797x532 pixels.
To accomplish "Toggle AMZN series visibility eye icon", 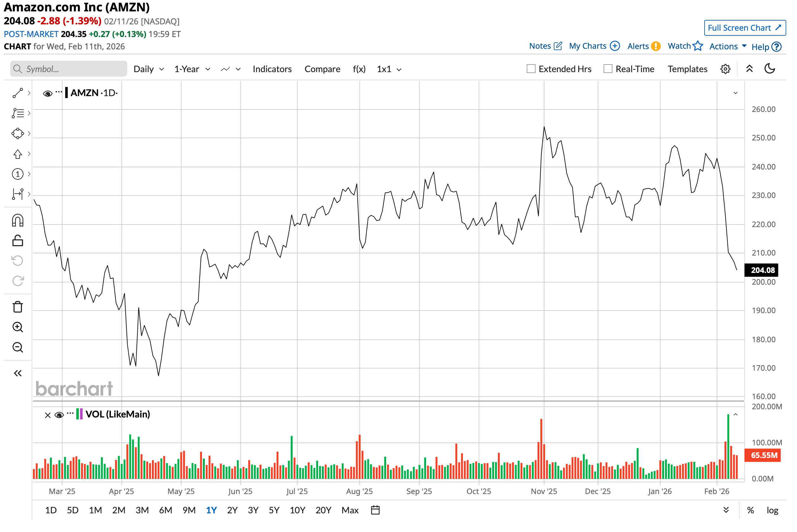I will point(47,93).
